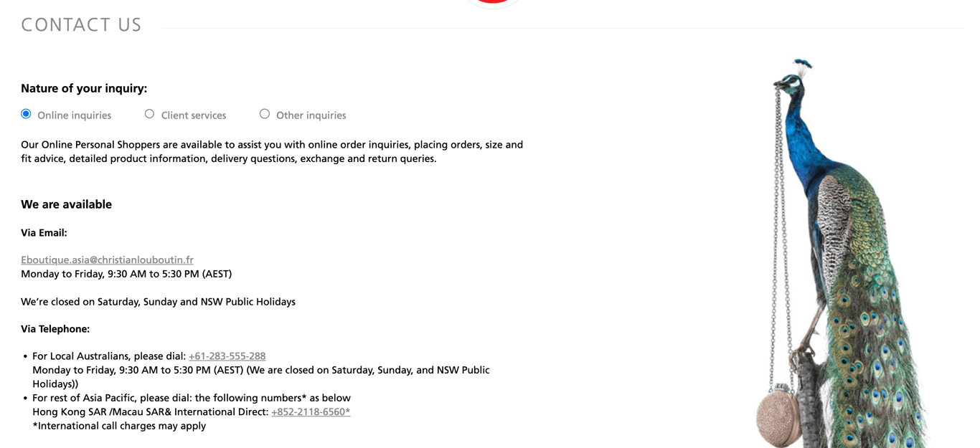This screenshot has height=448, width=980.
Task: Open the Hong Kong number +852-2118-6560 link
Action: pos(311,412)
